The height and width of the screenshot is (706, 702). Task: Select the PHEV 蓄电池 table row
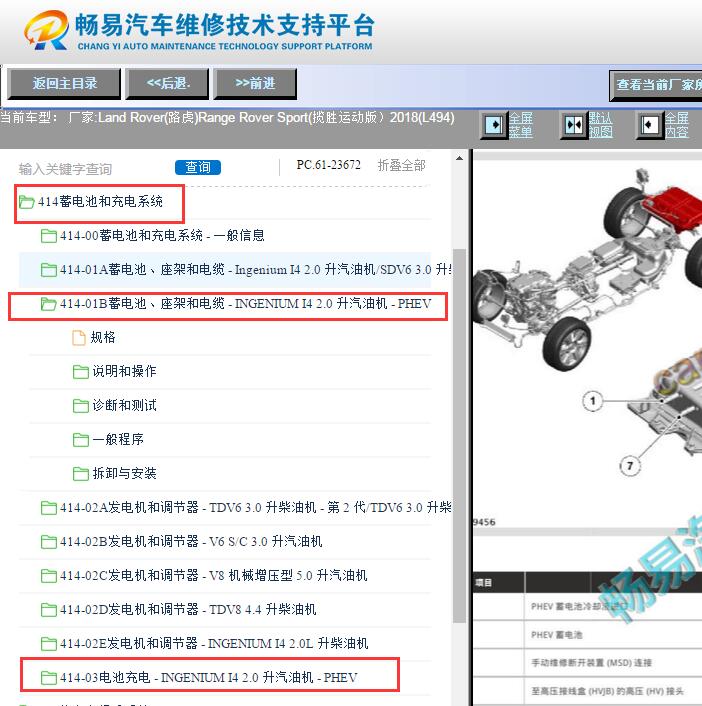click(587, 635)
